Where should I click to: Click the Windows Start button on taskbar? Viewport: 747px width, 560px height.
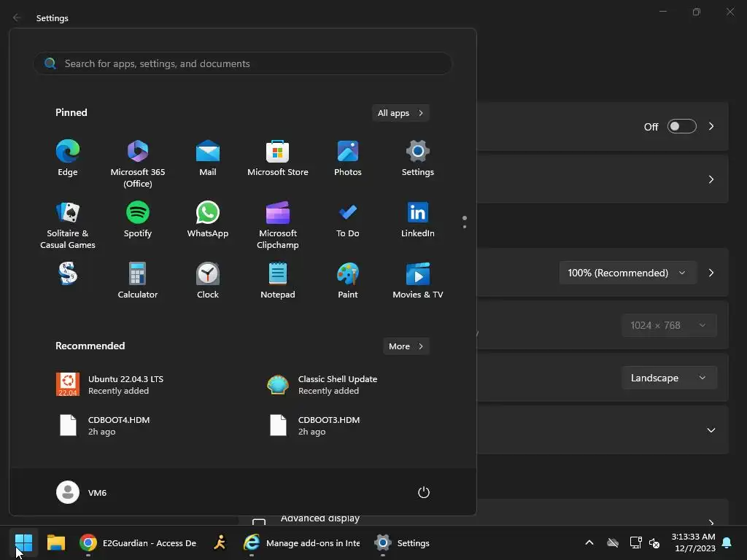pyautogui.click(x=23, y=542)
